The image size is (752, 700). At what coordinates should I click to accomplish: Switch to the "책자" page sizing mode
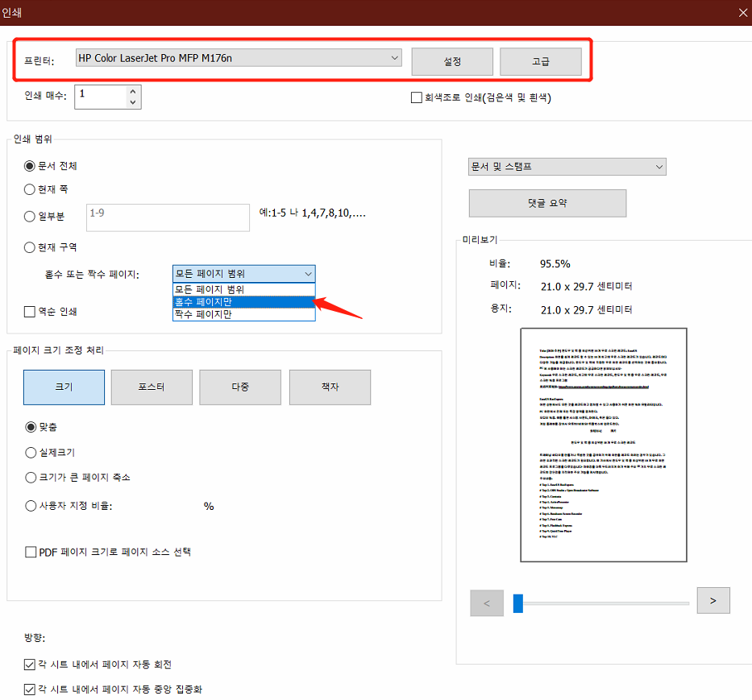(x=328, y=387)
